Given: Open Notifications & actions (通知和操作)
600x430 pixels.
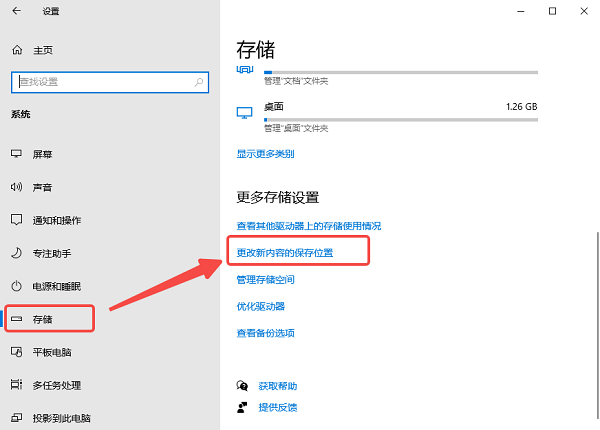Looking at the screenshot, I should point(57,220).
